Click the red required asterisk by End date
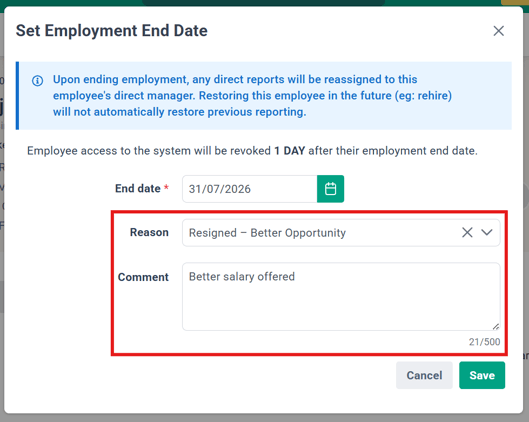Image resolution: width=529 pixels, height=422 pixels. 166,187
